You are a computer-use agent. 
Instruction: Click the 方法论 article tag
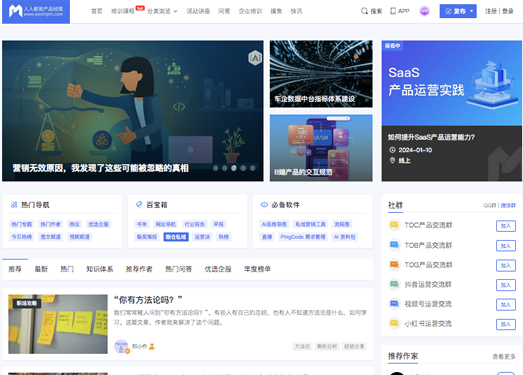[x=302, y=346]
